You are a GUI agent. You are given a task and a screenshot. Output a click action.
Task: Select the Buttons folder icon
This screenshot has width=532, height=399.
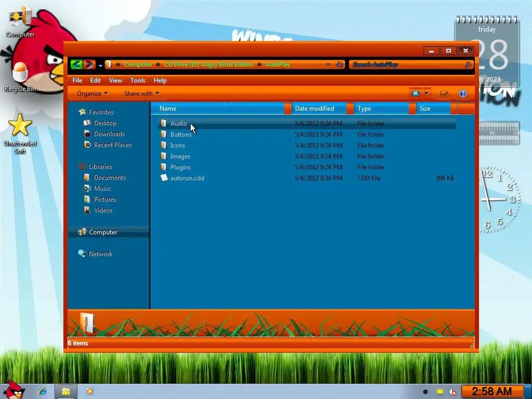click(164, 134)
